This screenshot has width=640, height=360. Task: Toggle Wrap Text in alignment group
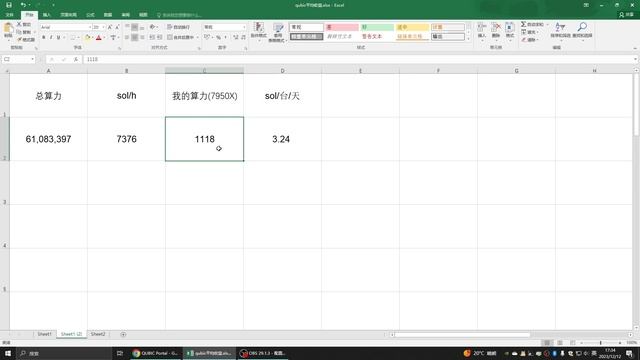[x=178, y=27]
